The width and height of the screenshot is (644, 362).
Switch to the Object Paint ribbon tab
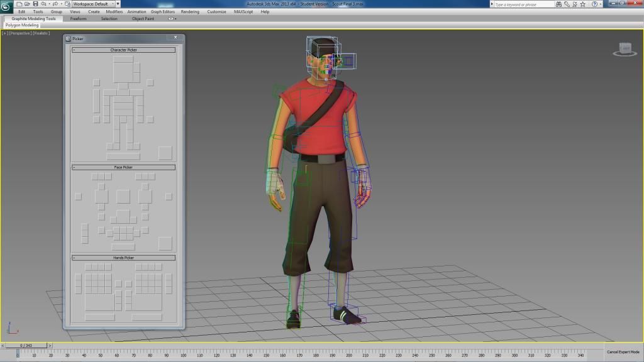click(x=143, y=19)
